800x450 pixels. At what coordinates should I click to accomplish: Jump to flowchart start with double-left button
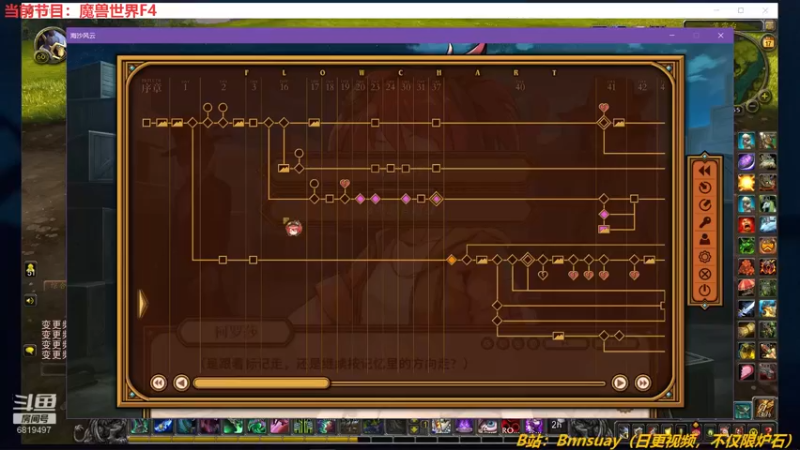(x=158, y=383)
